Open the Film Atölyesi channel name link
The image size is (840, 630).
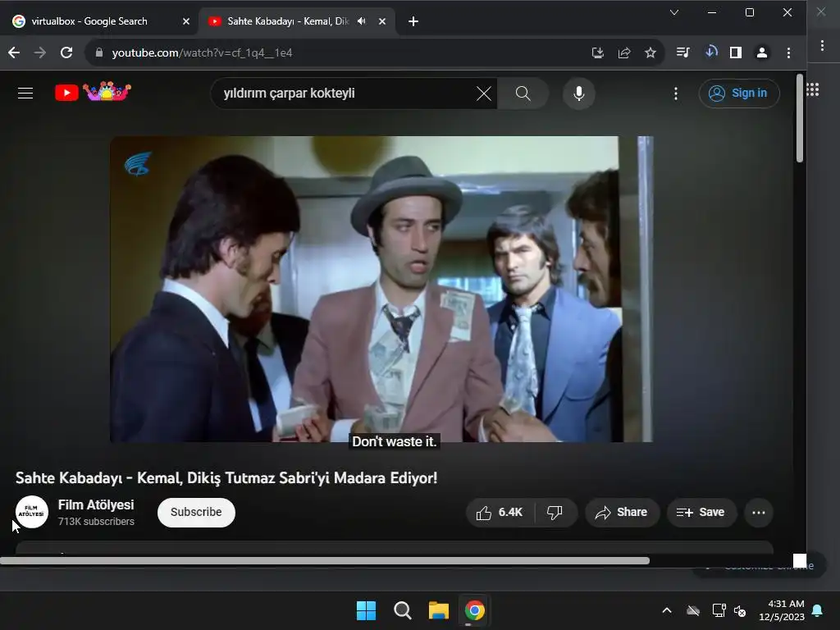coord(96,504)
